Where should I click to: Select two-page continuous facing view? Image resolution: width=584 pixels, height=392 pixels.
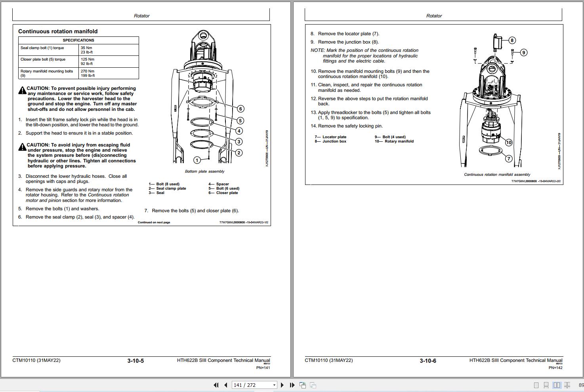pyautogui.click(x=567, y=385)
